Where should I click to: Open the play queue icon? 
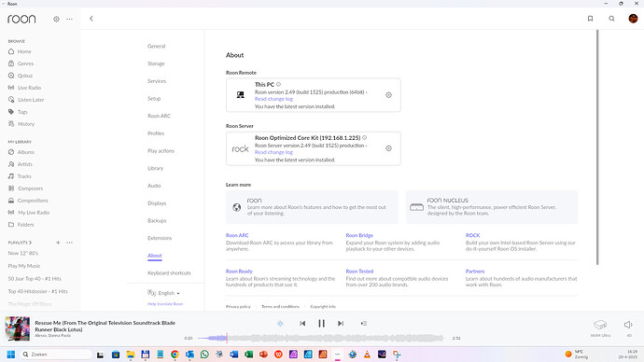pyautogui.click(x=363, y=324)
